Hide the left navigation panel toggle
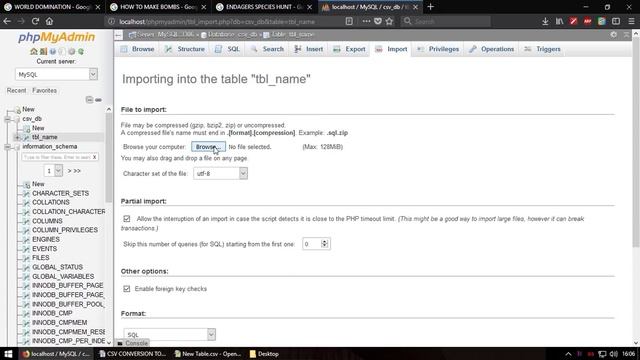 tap(118, 35)
